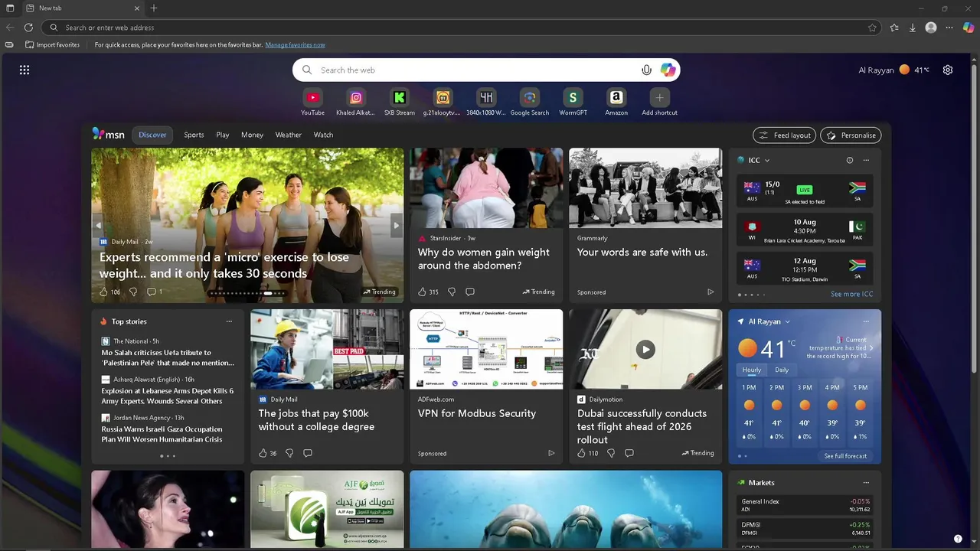The height and width of the screenshot is (551, 980).
Task: Open See more ICC link
Action: point(851,294)
